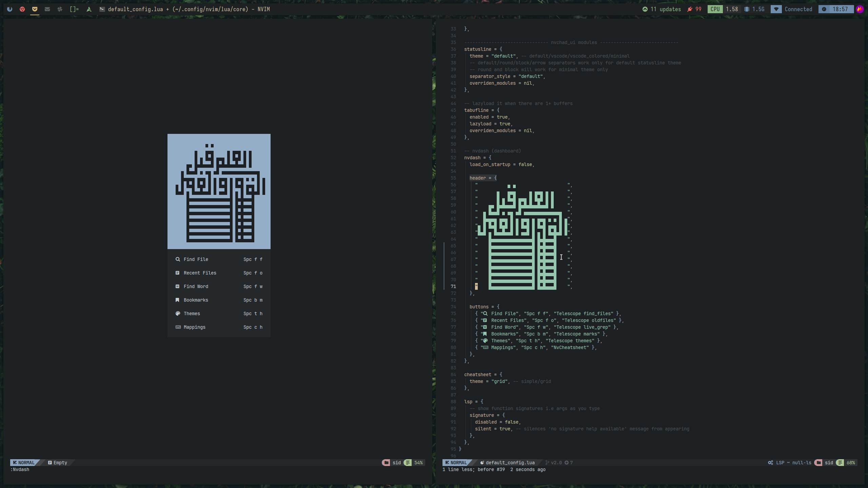Click the LSP gear icon in the statusline
Viewport: 868px width, 488px height.
tap(770, 463)
